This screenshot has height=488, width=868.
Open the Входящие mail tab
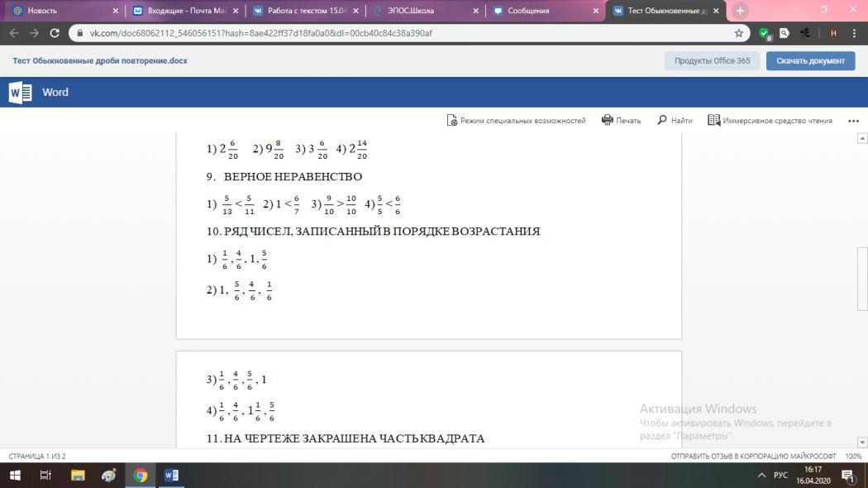point(185,11)
